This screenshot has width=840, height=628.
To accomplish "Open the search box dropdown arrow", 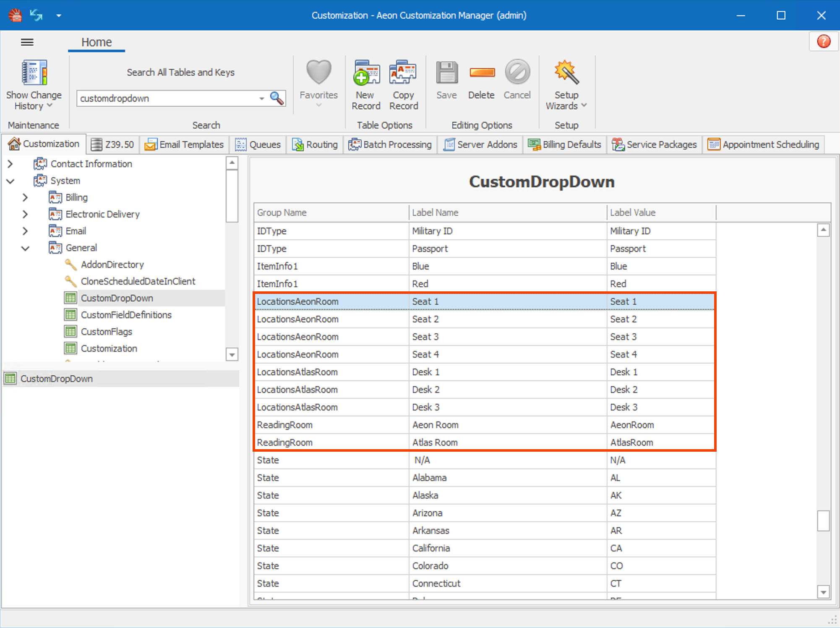I will point(261,98).
